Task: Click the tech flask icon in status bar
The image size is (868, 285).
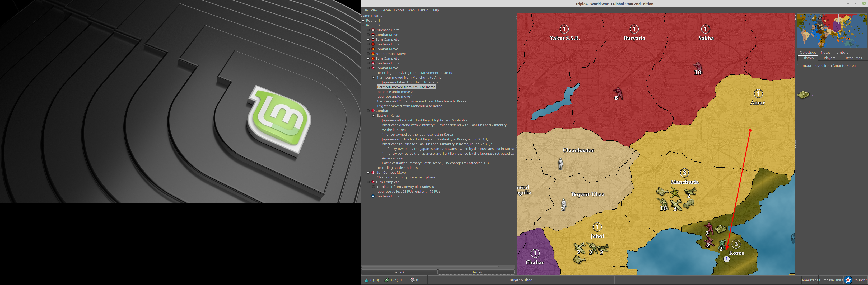Action: tap(367, 280)
